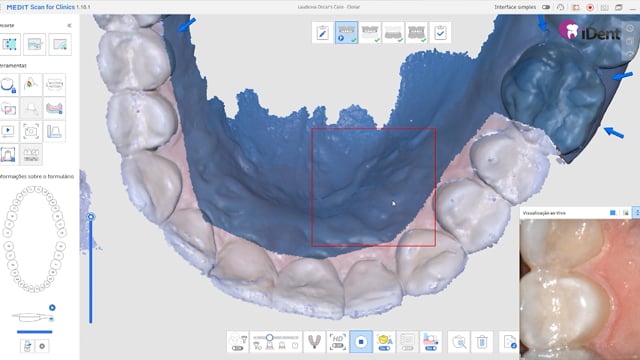Click the tooth chart diagram
This screenshot has width=640, height=360.
coord(34,239)
